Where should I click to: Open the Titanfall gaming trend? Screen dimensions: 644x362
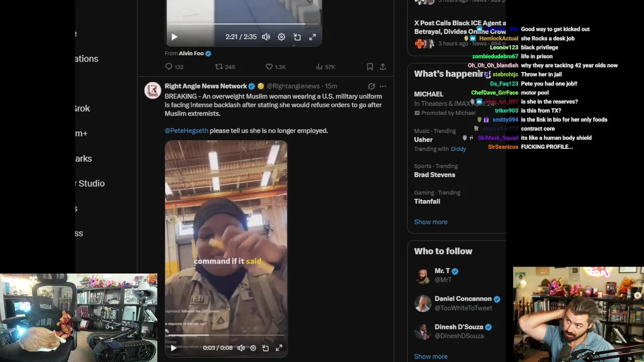tap(427, 201)
